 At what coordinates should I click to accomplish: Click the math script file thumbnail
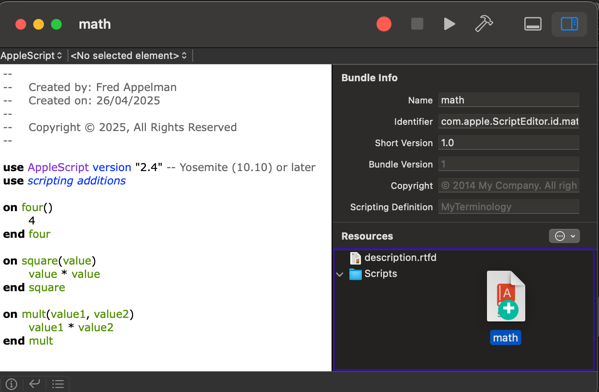(x=506, y=296)
